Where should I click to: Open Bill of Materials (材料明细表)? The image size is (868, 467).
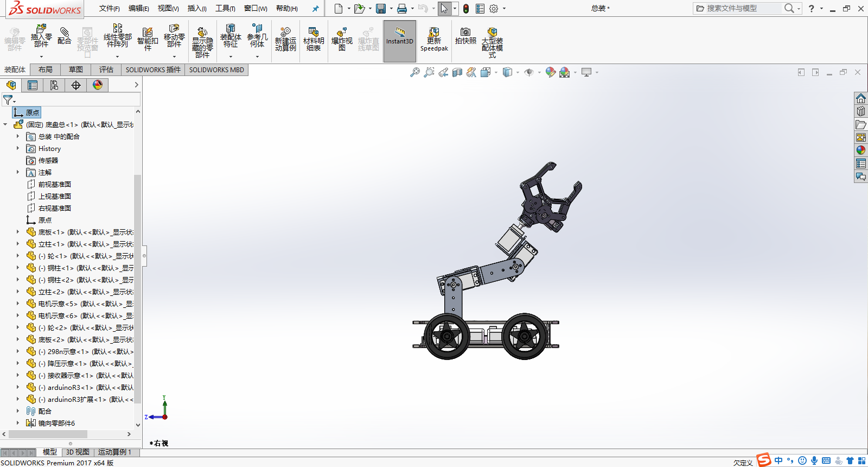tap(314, 39)
